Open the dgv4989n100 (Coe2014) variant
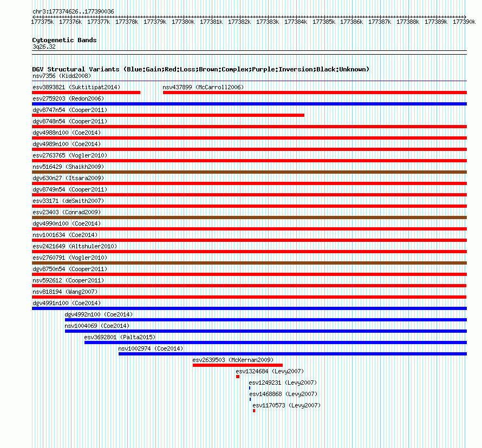This screenshot has width=482, height=448. pos(67,144)
